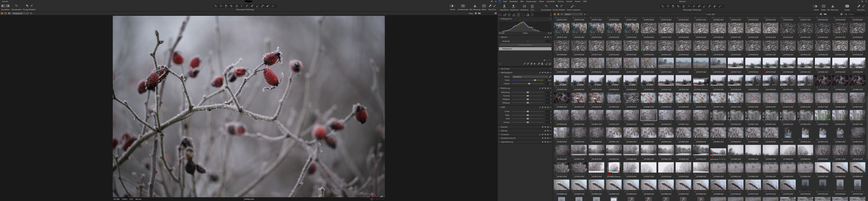Open the Kamera menu

[561, 1]
